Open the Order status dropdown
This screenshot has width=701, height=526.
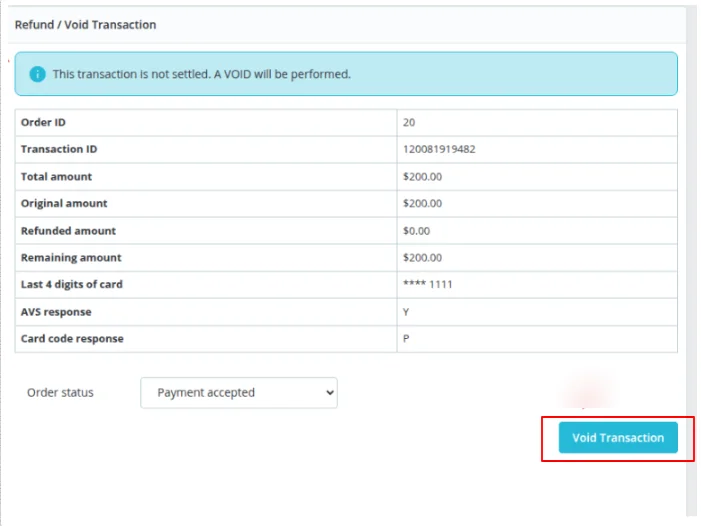coord(239,393)
